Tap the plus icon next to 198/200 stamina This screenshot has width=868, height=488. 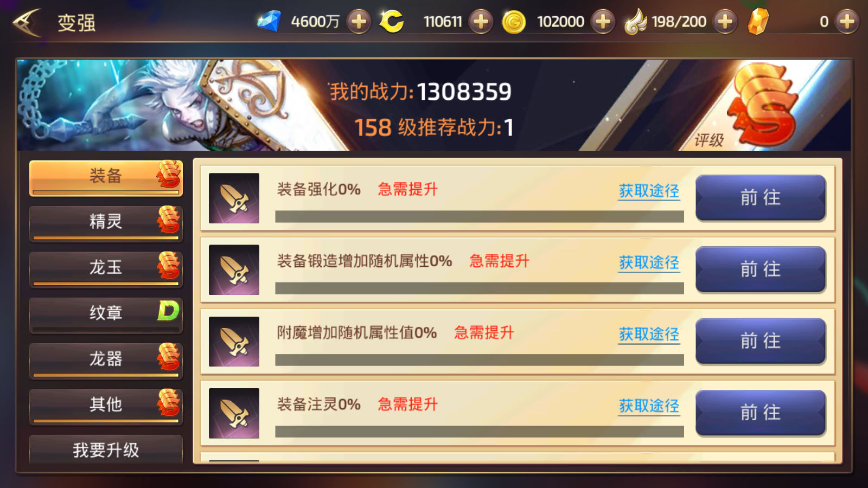pyautogui.click(x=725, y=22)
